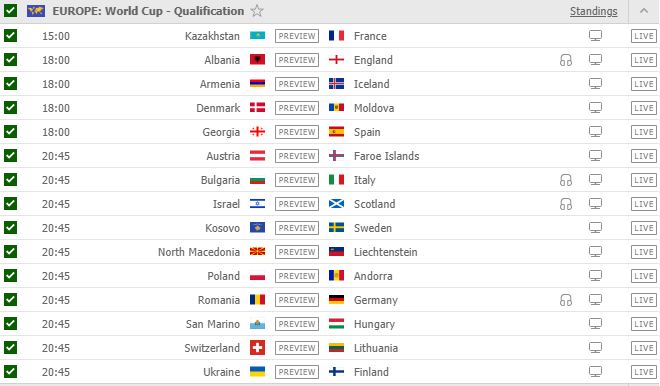
Task: Uncheck the league header select-all checkbox
Action: click(11, 11)
